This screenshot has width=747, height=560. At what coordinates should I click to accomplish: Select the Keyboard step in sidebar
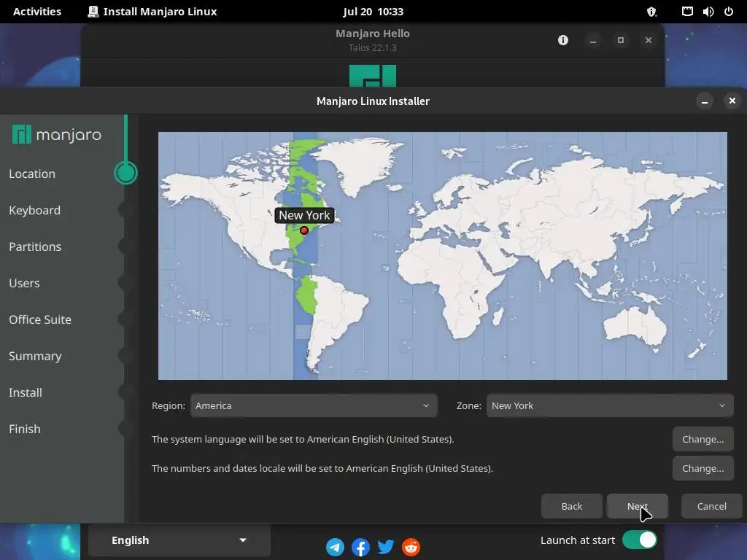click(34, 210)
